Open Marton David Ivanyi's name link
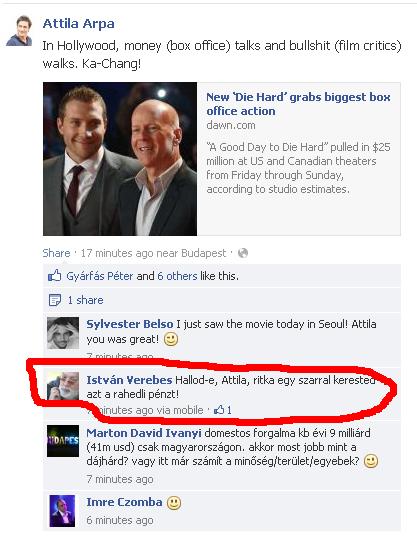The image size is (417, 545). coord(144,433)
